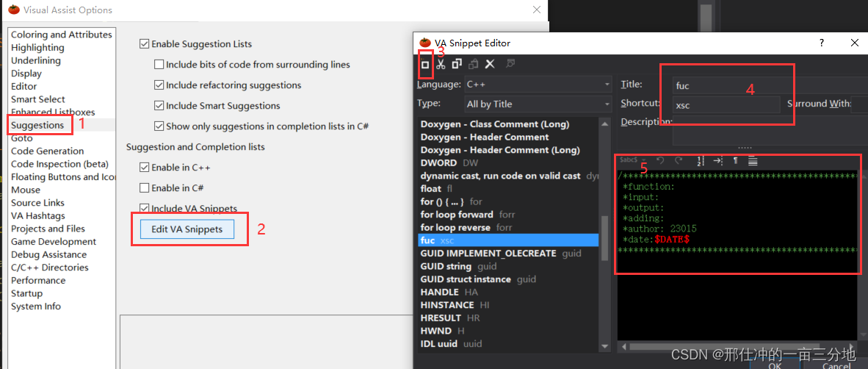
Task: Open the Debug Assistance options page
Action: point(48,254)
